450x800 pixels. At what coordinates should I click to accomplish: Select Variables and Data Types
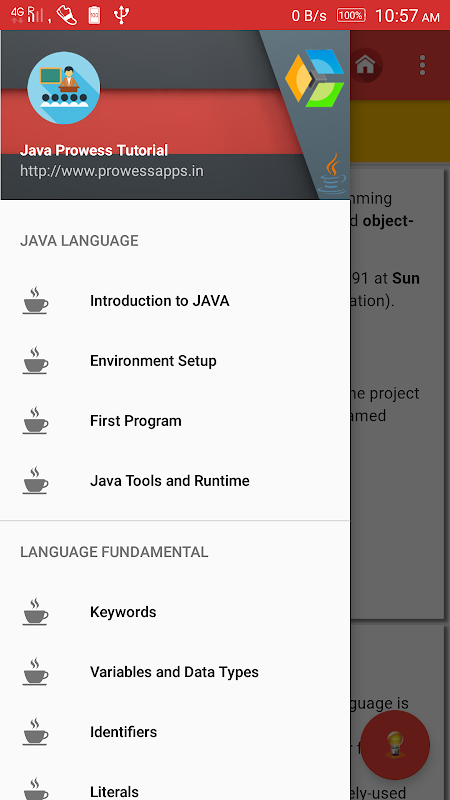pyautogui.click(x=175, y=672)
